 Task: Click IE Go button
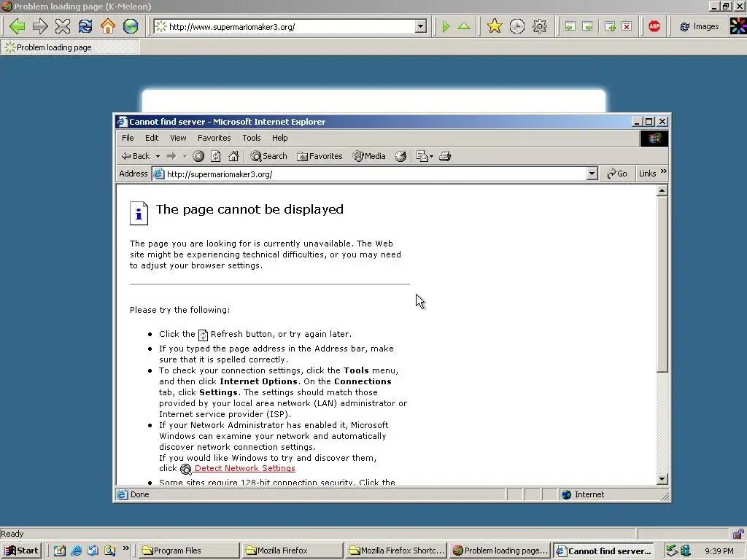point(617,174)
